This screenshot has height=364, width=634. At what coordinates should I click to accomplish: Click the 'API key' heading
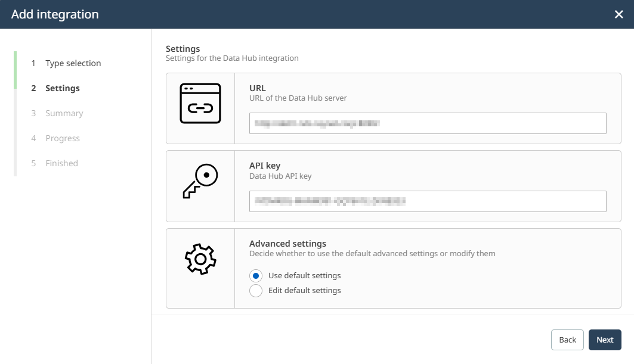point(265,166)
